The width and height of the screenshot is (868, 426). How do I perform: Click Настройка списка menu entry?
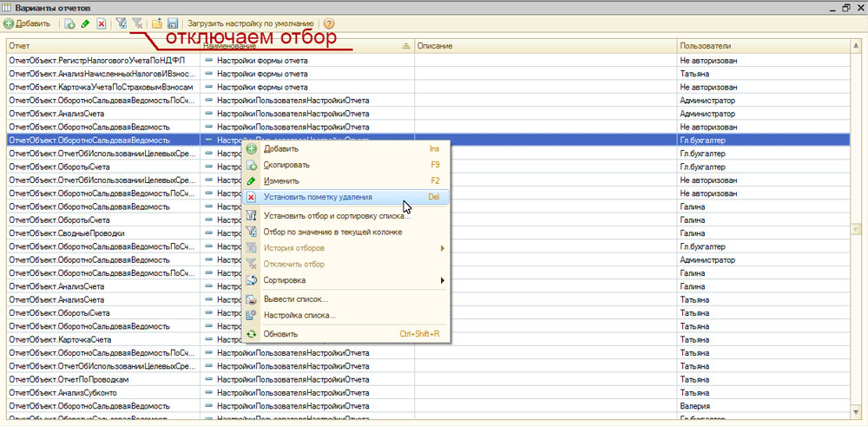[299, 315]
